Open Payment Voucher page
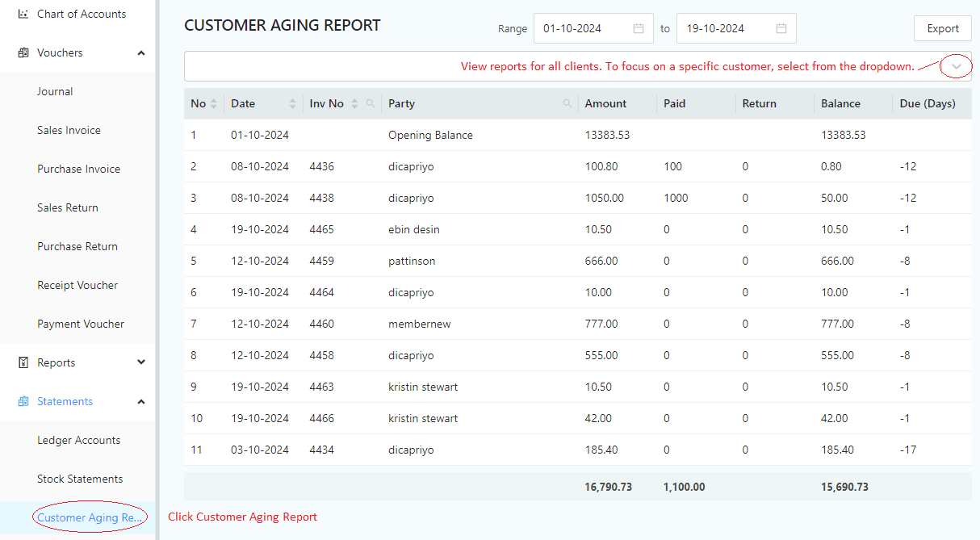 [x=81, y=324]
